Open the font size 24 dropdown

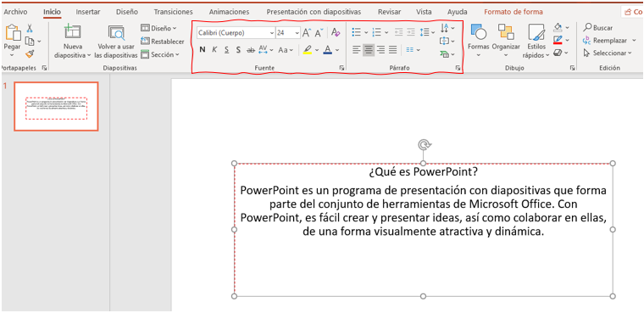297,33
